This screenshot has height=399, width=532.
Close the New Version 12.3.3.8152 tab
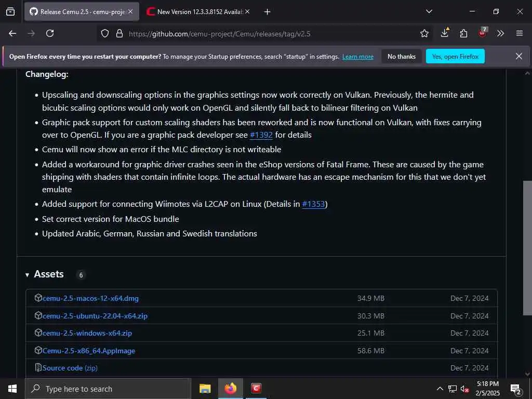tap(247, 11)
